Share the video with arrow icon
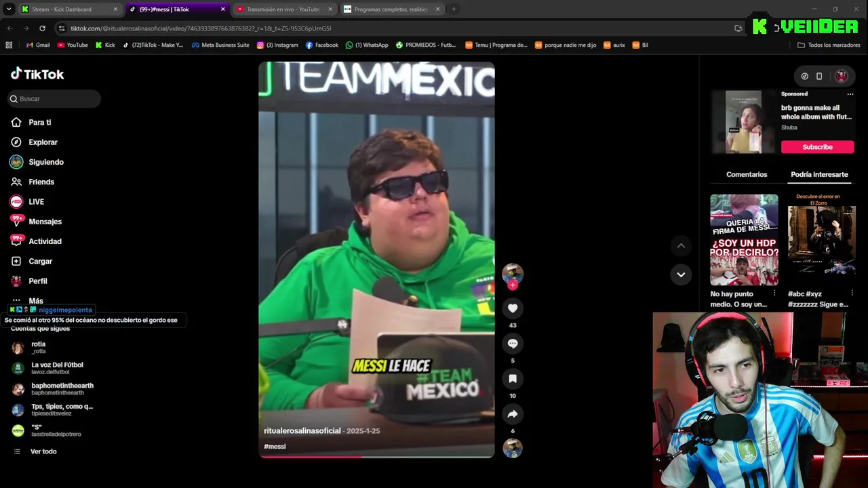Viewport: 868px width, 488px height. tap(513, 414)
